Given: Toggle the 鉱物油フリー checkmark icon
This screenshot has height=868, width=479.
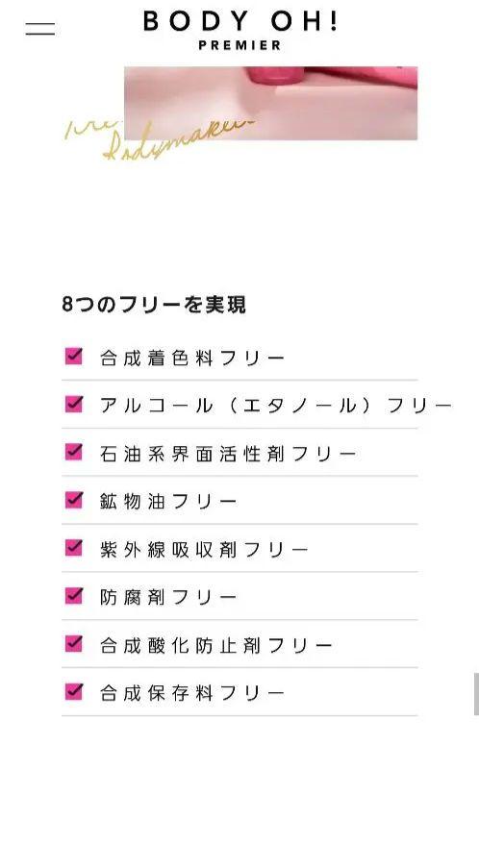Looking at the screenshot, I should (74, 500).
